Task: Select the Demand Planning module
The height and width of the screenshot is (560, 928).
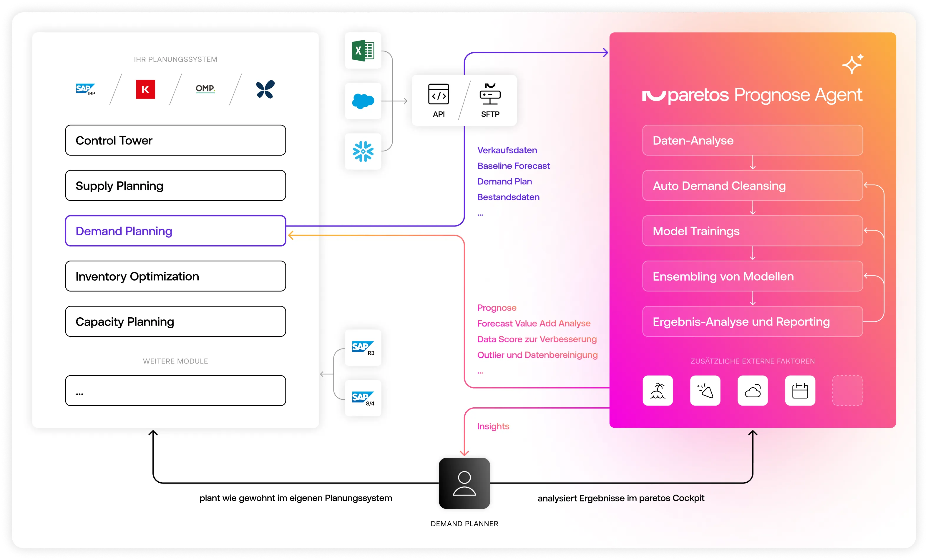Action: pos(175,231)
